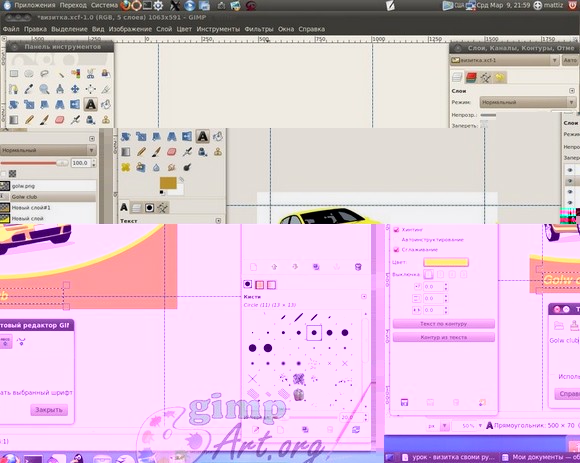Viewport: 580px width, 463px height.
Task: Pick the Dodge/Burn tool
Action: 187,167
